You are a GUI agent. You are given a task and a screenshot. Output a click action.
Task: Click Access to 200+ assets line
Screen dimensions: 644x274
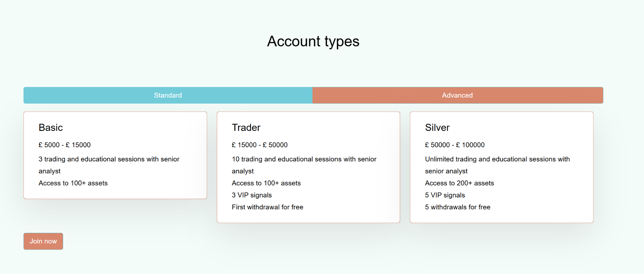click(459, 183)
